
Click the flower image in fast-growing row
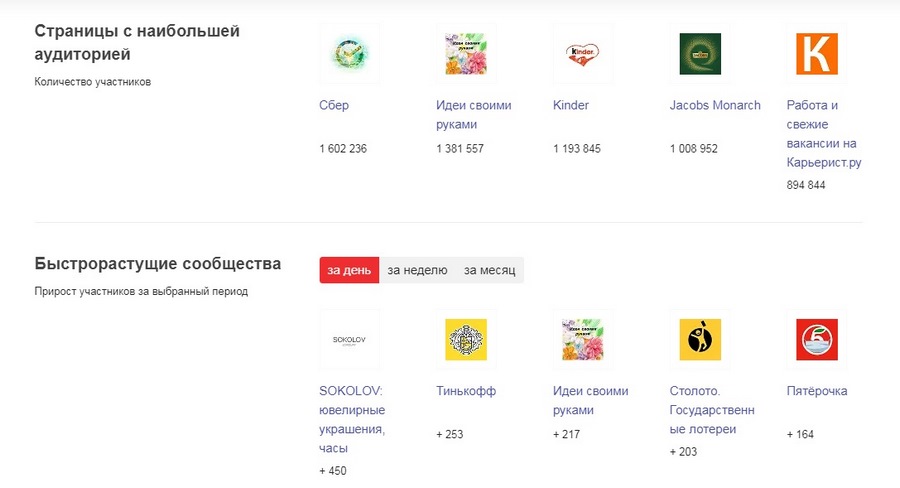[x=583, y=340]
